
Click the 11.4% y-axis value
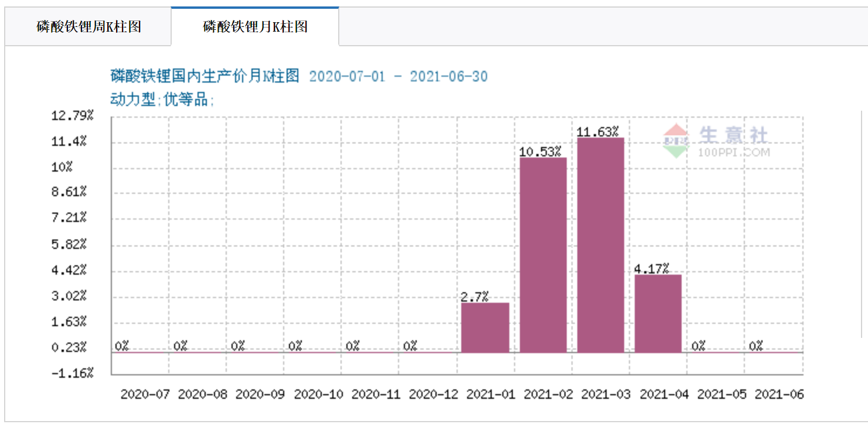[69, 141]
